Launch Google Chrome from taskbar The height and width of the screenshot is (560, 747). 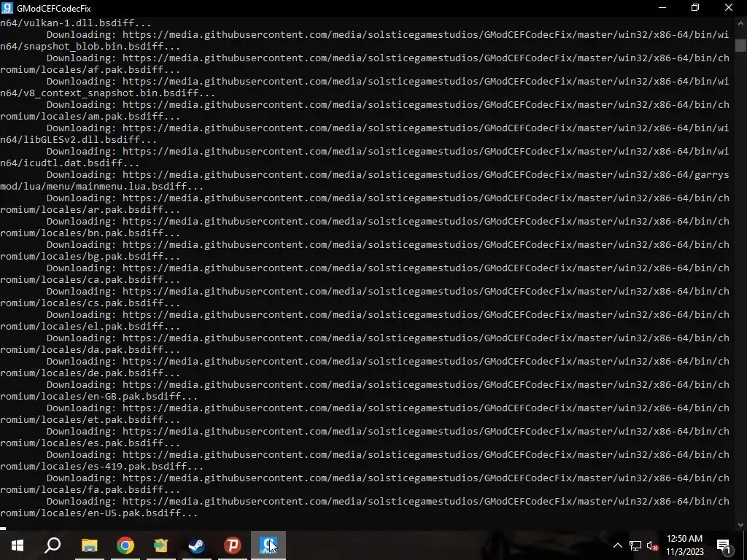tap(125, 545)
